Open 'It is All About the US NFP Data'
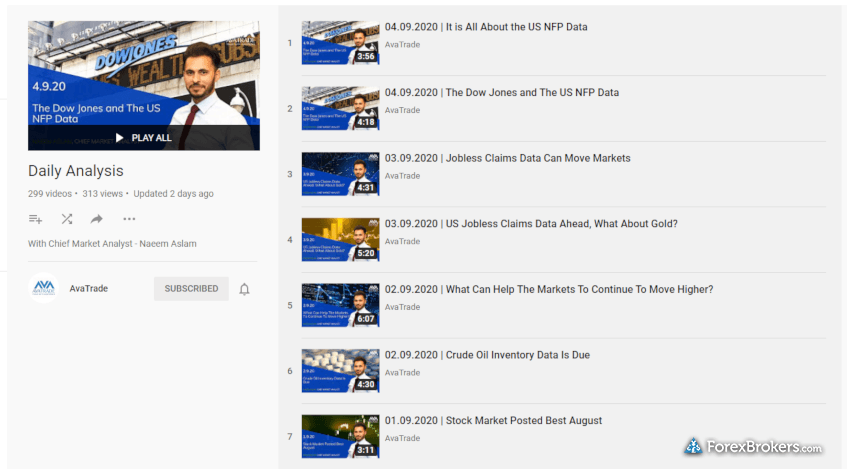This screenshot has width=847, height=469. click(486, 27)
